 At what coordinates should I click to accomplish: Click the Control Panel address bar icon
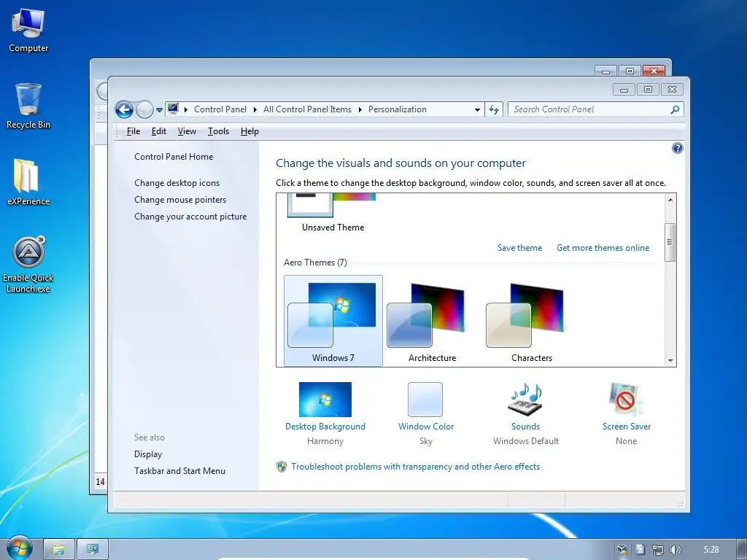click(x=173, y=109)
